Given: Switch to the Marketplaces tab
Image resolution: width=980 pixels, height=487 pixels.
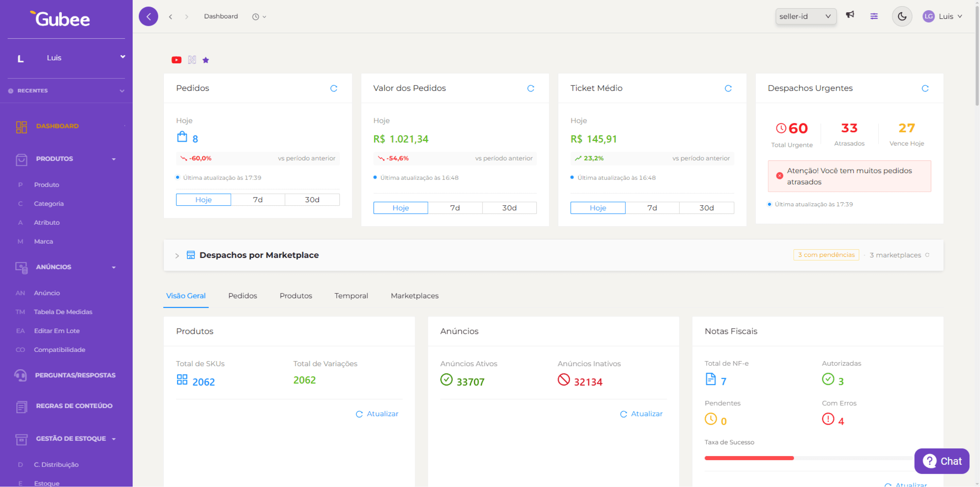Looking at the screenshot, I should point(414,295).
